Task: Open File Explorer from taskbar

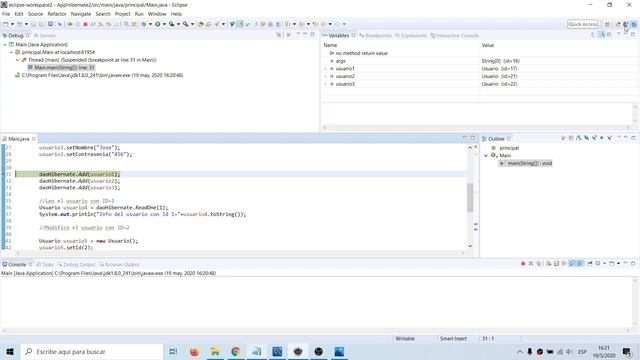Action: pyautogui.click(x=215, y=351)
